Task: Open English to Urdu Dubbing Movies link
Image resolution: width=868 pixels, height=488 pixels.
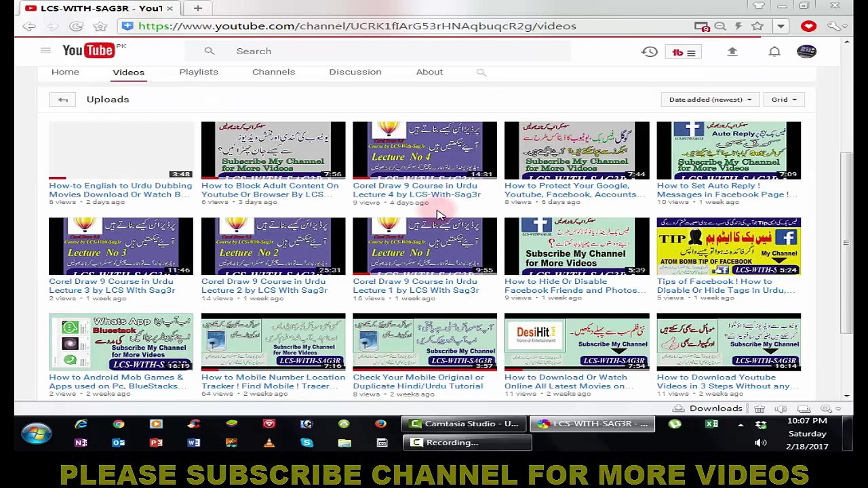Action: pyautogui.click(x=120, y=190)
